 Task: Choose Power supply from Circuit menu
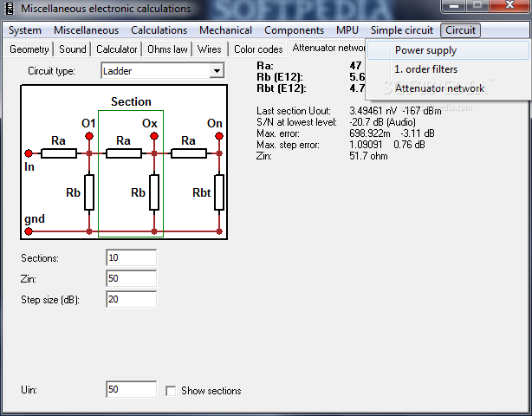448,50
